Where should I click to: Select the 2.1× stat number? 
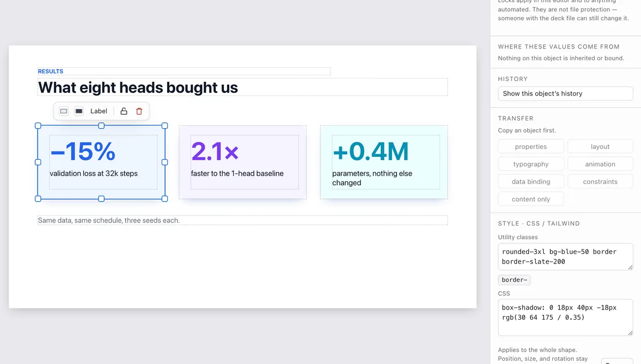click(215, 152)
